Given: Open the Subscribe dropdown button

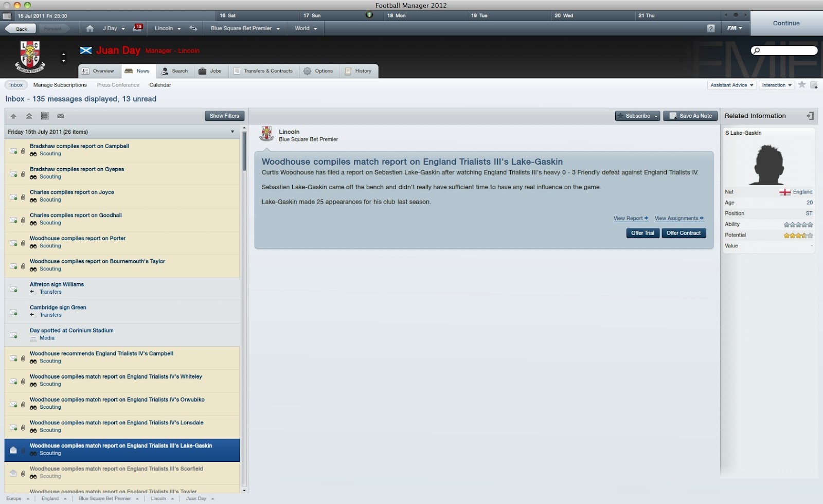Looking at the screenshot, I should [x=638, y=116].
